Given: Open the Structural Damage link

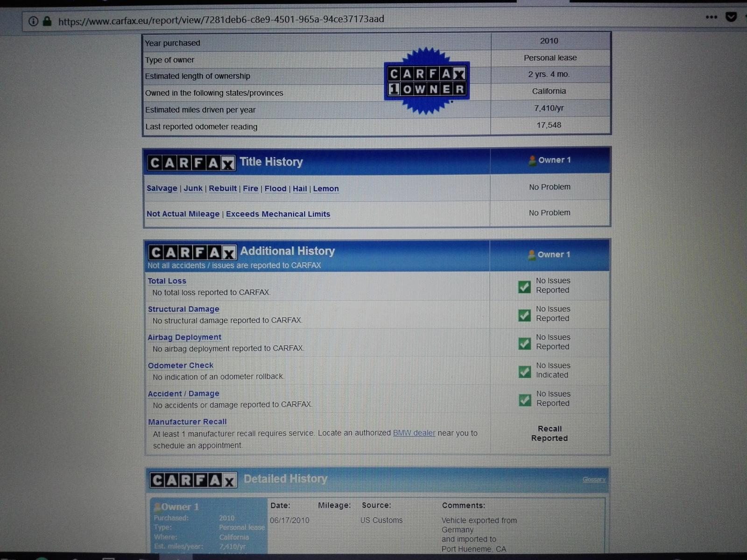Looking at the screenshot, I should click(183, 309).
